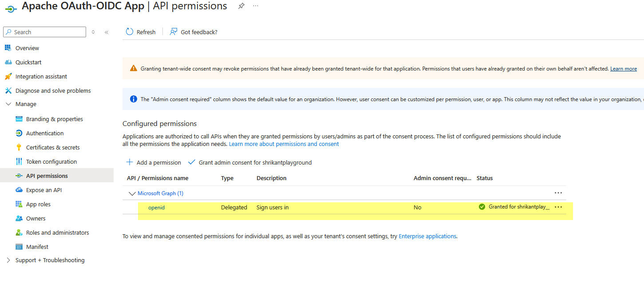Switch to the Overview page
The width and height of the screenshot is (644, 295).
pos(27,47)
